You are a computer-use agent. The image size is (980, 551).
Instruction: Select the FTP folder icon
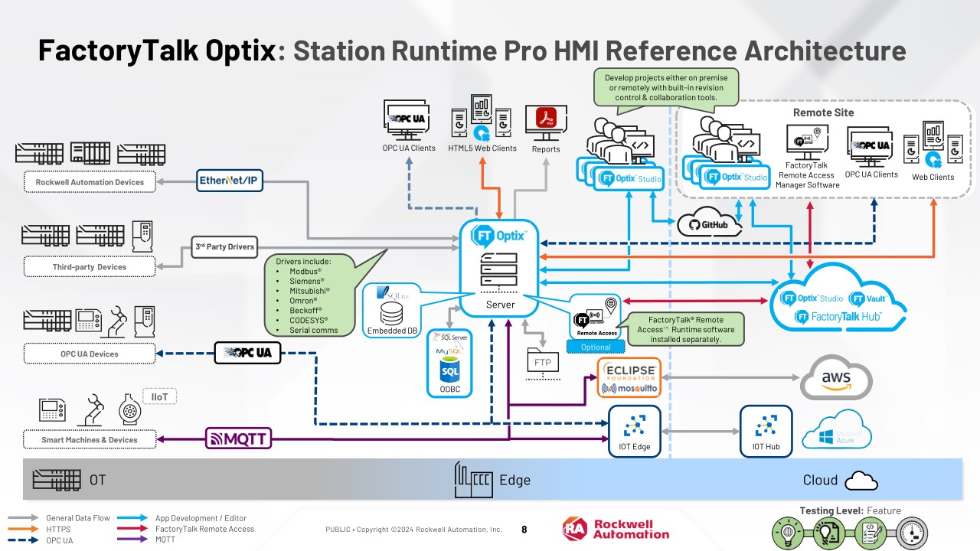(543, 364)
